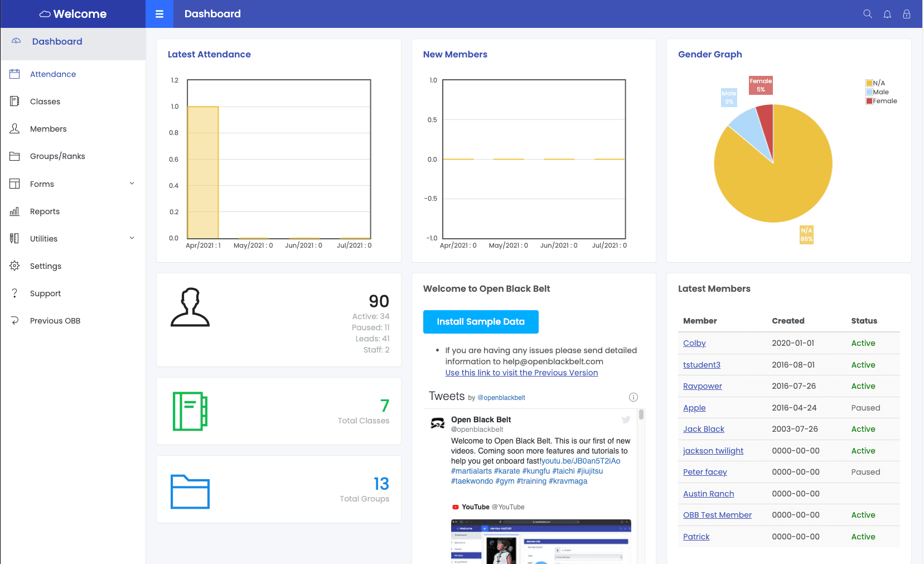This screenshot has width=924, height=564.
Task: Click the search magnifier icon in header
Action: 867,14
